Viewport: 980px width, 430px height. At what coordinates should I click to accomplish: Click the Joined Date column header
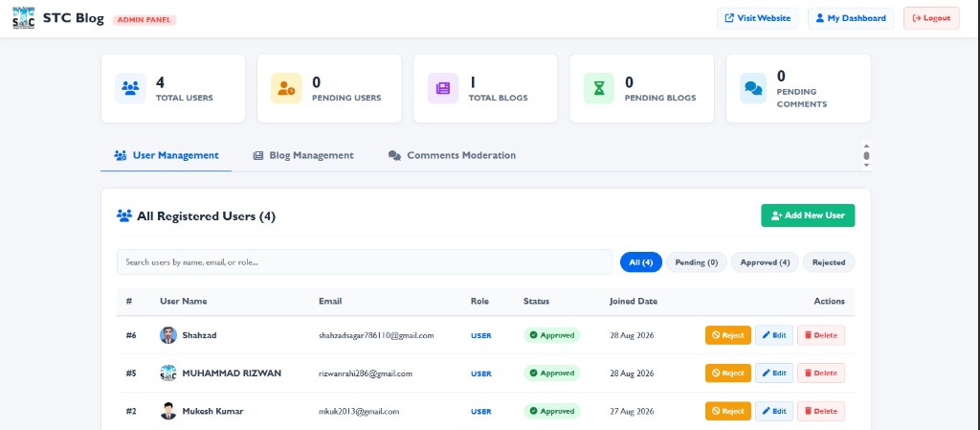634,302
